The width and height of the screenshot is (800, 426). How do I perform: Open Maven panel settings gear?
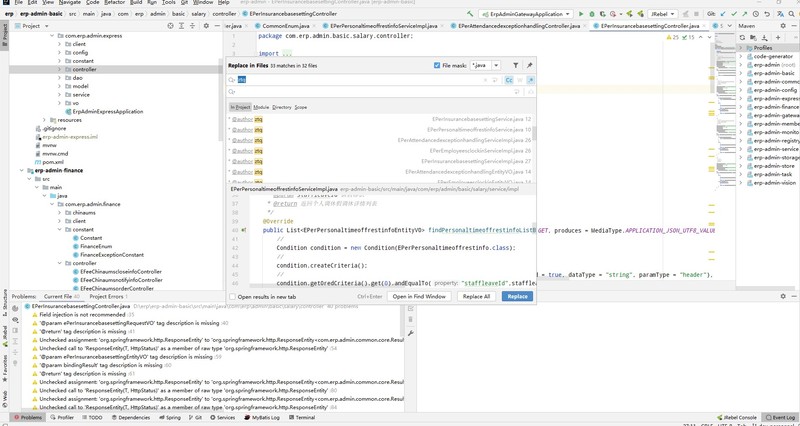click(x=783, y=26)
